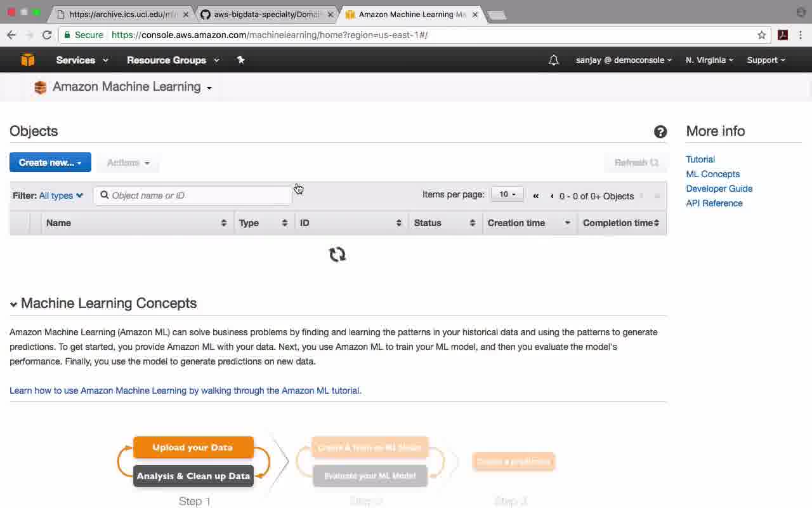Change the filter All types dropdown

61,196
